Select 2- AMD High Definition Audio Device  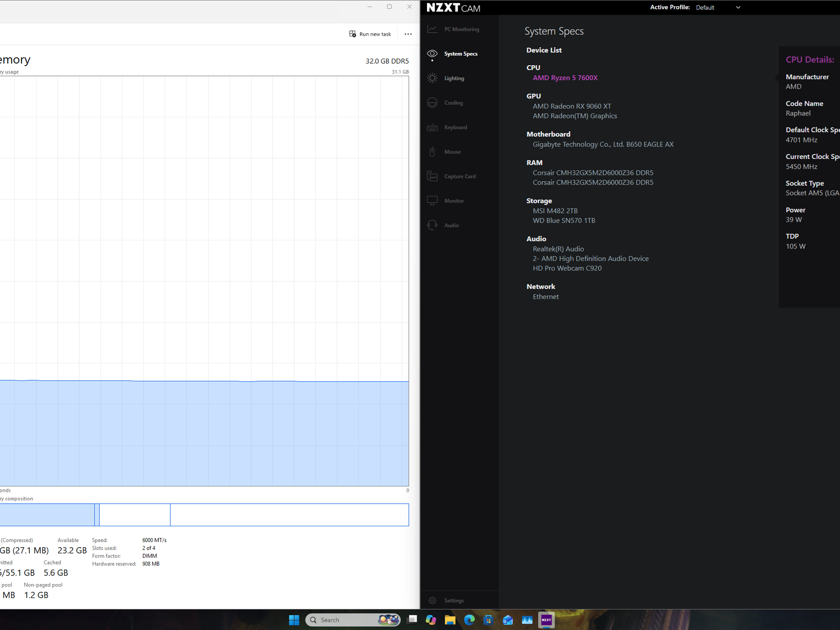pyautogui.click(x=591, y=259)
